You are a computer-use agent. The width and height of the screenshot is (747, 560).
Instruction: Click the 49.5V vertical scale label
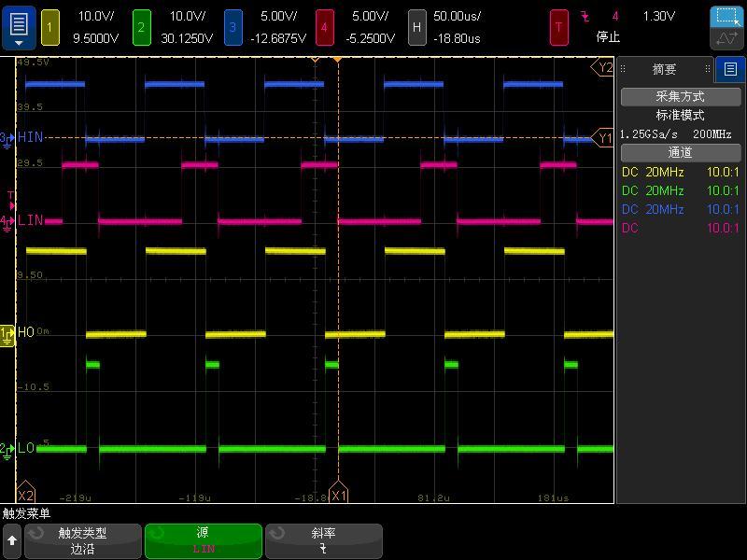33,62
